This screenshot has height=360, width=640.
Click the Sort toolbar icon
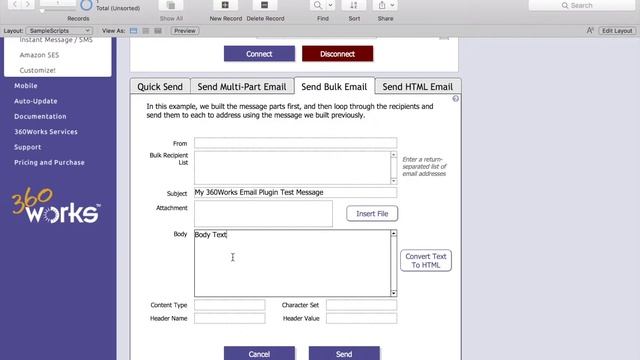point(353,5)
